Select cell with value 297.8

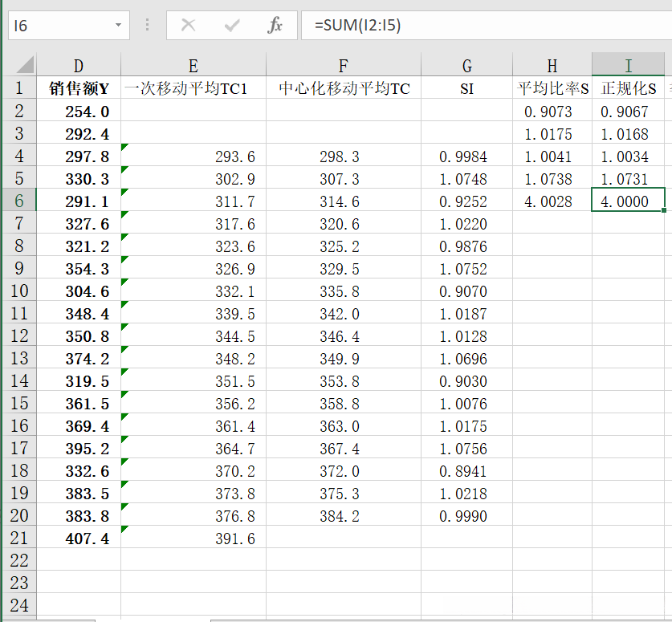click(x=79, y=157)
